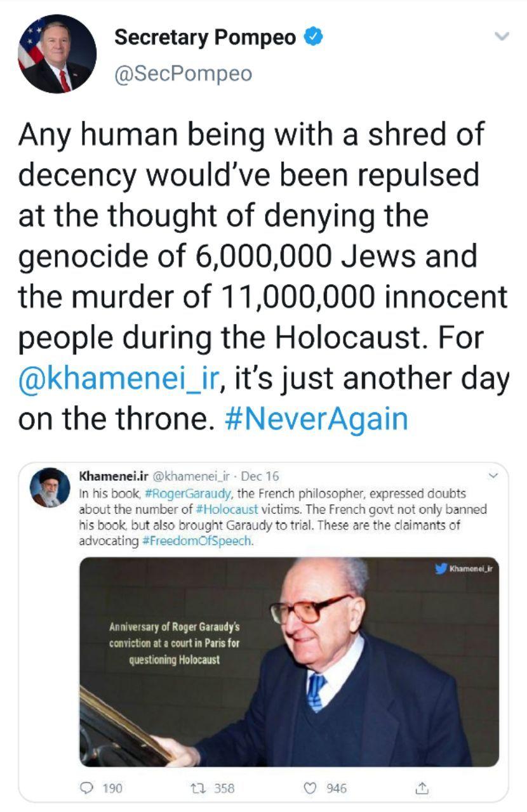The image size is (527, 812).
Task: Open the tweet options chevron beside Secretary Pompeo
Action: [502, 37]
